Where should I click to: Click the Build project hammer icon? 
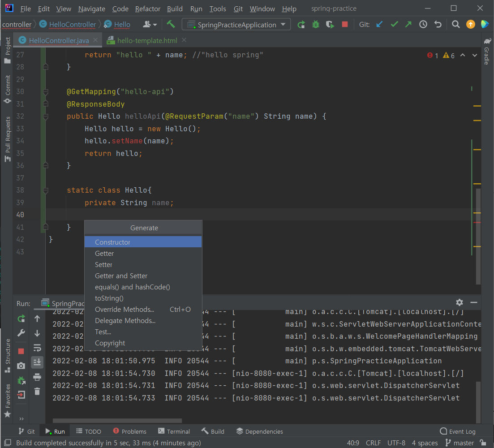tap(171, 24)
